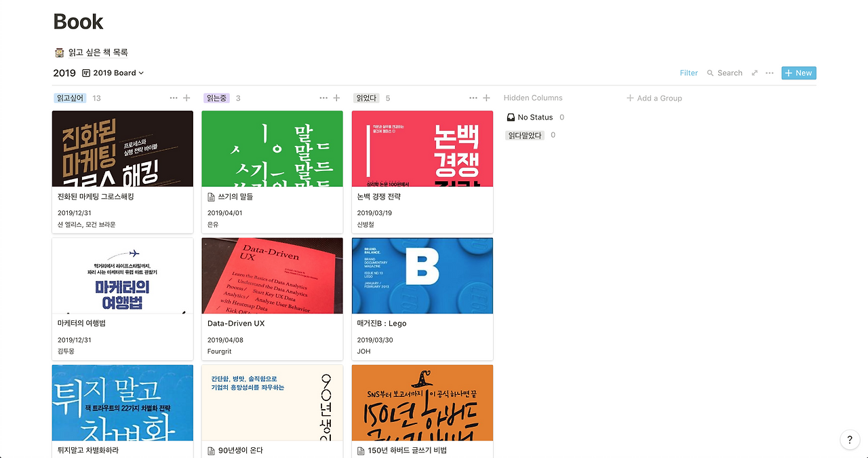
Task: Show the hidden 읽다말았다 column
Action: click(525, 135)
